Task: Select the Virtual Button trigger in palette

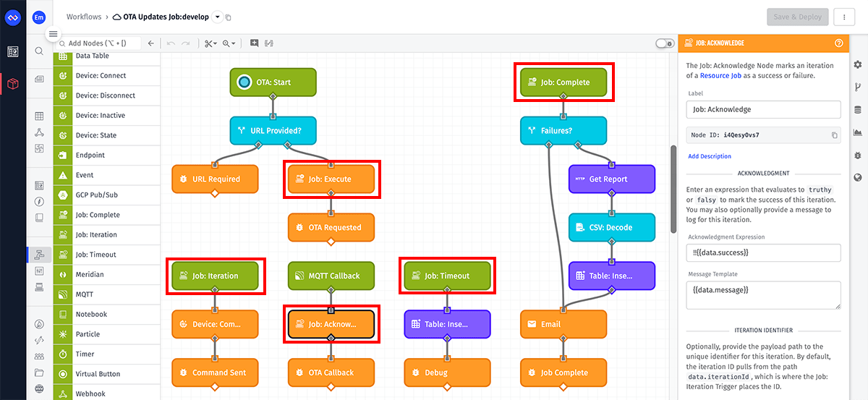Action: click(98, 374)
